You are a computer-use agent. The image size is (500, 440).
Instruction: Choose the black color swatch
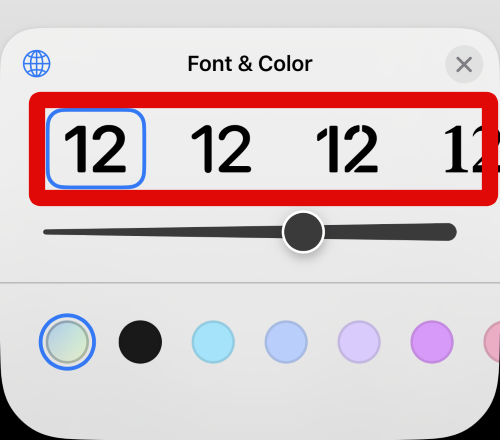pos(140,342)
